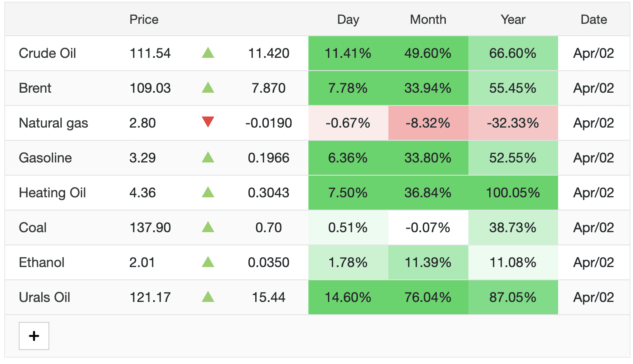Click the red down arrow for Natural gas
This screenshot has width=633, height=364.
coord(208,122)
